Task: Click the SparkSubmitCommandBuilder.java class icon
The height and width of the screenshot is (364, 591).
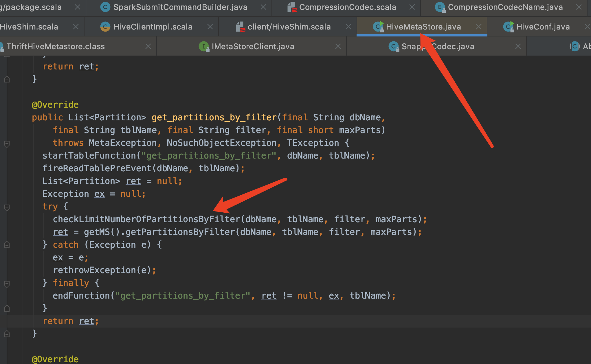Action: [x=105, y=7]
